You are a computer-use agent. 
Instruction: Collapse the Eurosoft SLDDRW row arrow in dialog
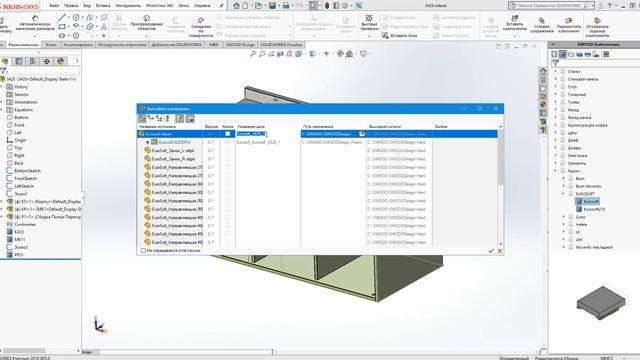[x=147, y=142]
